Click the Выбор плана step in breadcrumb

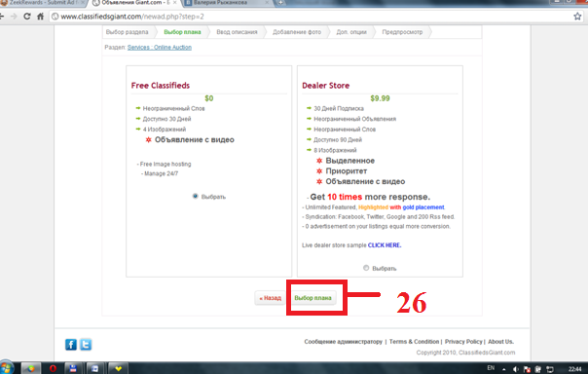point(182,32)
